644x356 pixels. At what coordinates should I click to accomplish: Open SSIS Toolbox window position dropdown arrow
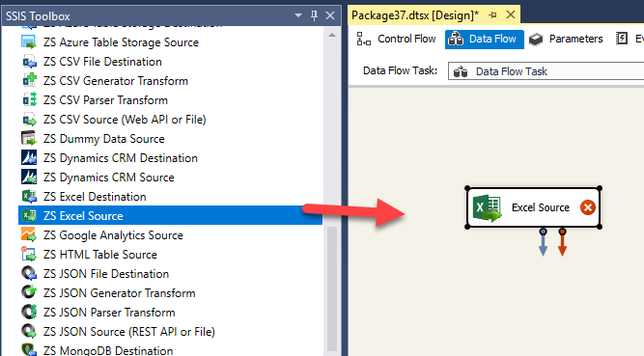[x=298, y=15]
